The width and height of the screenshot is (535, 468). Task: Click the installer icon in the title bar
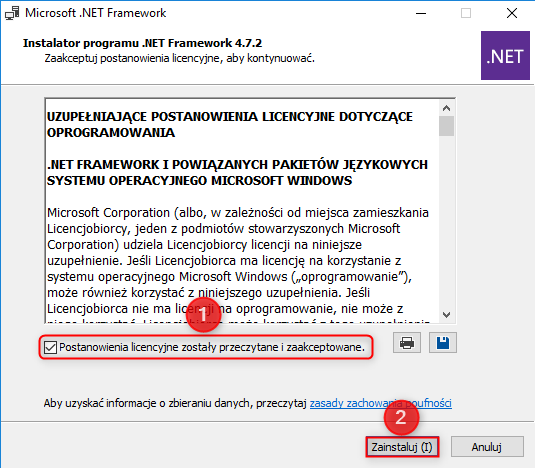(12, 13)
